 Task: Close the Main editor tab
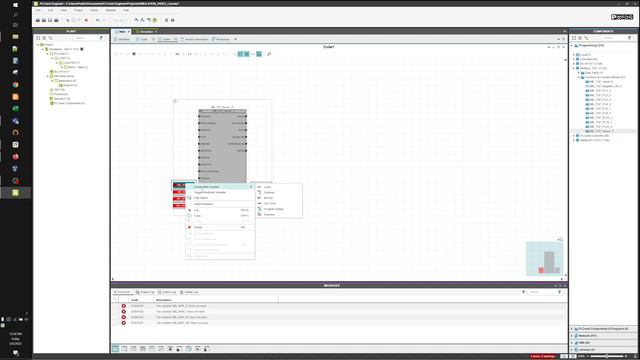pos(129,31)
